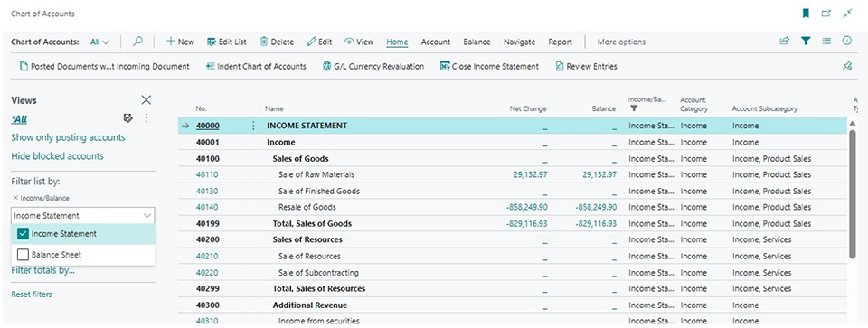Viewport: 868px width, 328px height.
Task: Click the list layout view icon
Action: pos(826,42)
